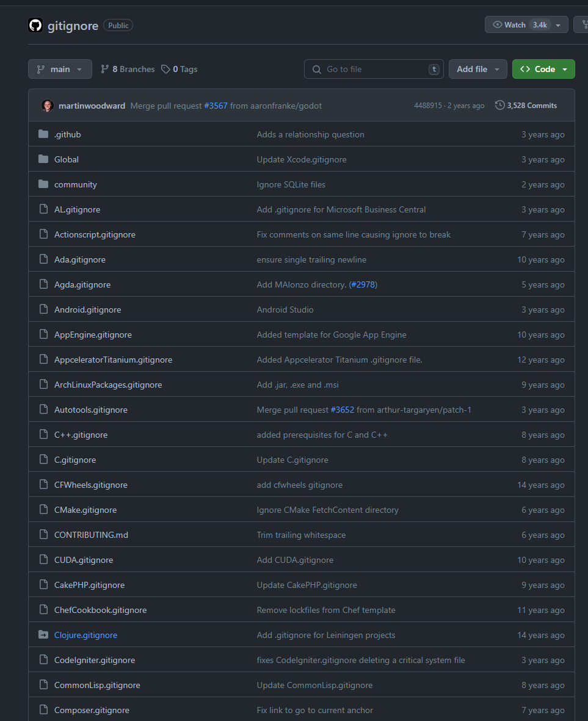Open the ChefCookbook.gitignore file
Screen dimensions: 588x721
tap(100, 610)
